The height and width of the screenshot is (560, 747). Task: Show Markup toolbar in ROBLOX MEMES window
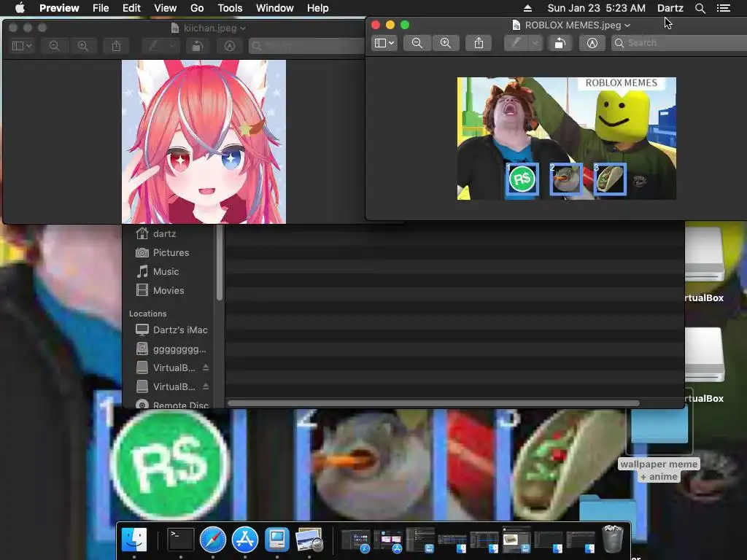[592, 43]
